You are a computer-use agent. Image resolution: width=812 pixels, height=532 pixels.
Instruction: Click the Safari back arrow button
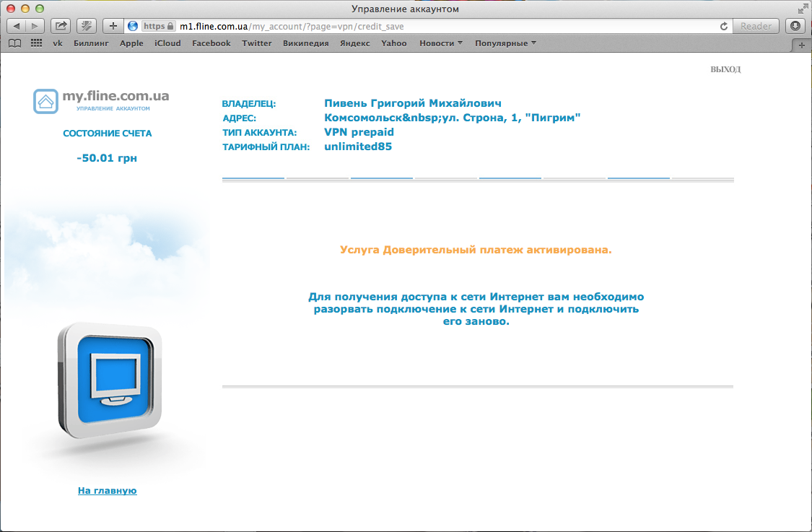point(17,26)
